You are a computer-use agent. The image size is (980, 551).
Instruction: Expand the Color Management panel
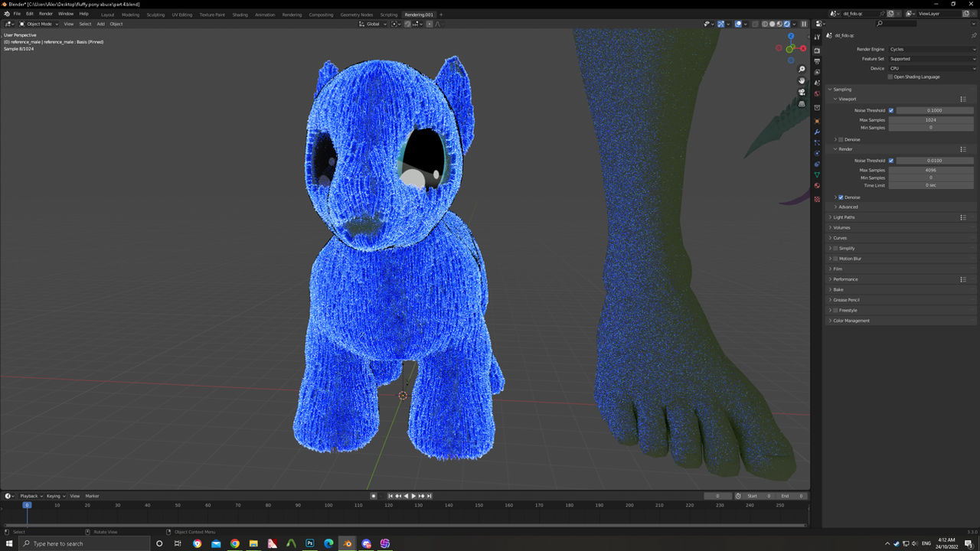851,321
